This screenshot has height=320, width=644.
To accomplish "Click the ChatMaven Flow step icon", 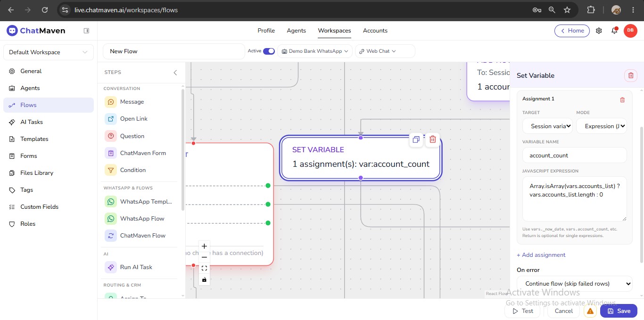I will 111,236.
